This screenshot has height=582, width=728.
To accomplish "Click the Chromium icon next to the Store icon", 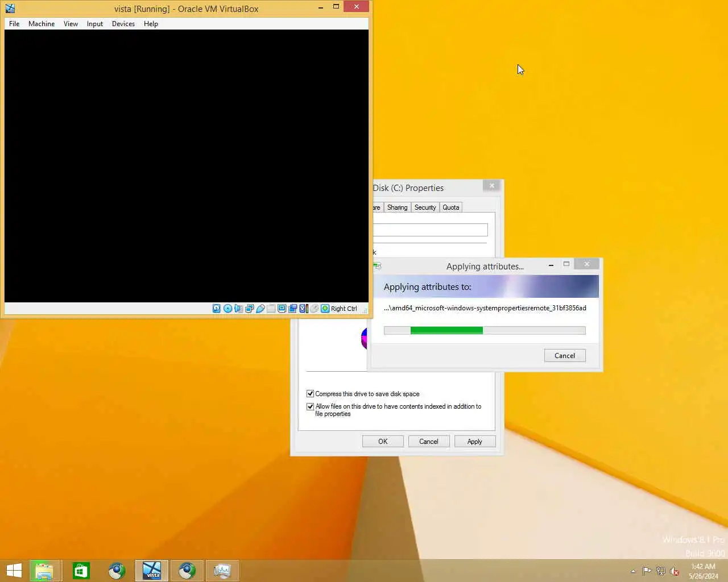I will 117,571.
